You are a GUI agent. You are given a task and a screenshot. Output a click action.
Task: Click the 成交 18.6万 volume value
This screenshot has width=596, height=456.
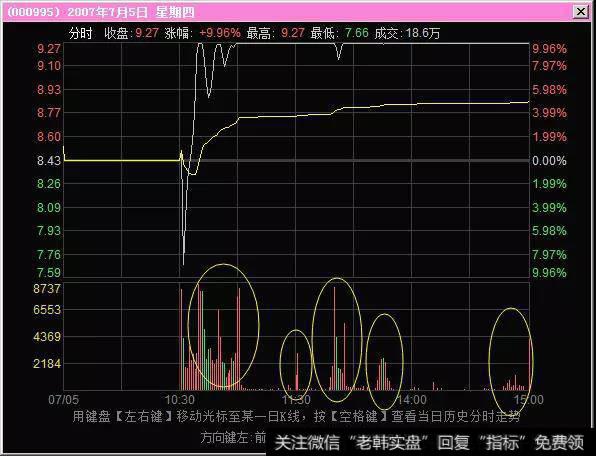tap(423, 33)
